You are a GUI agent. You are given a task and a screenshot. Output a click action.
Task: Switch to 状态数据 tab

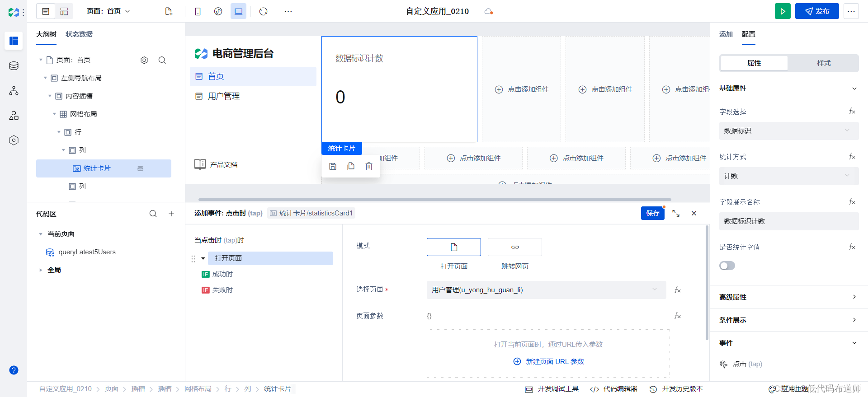click(79, 34)
